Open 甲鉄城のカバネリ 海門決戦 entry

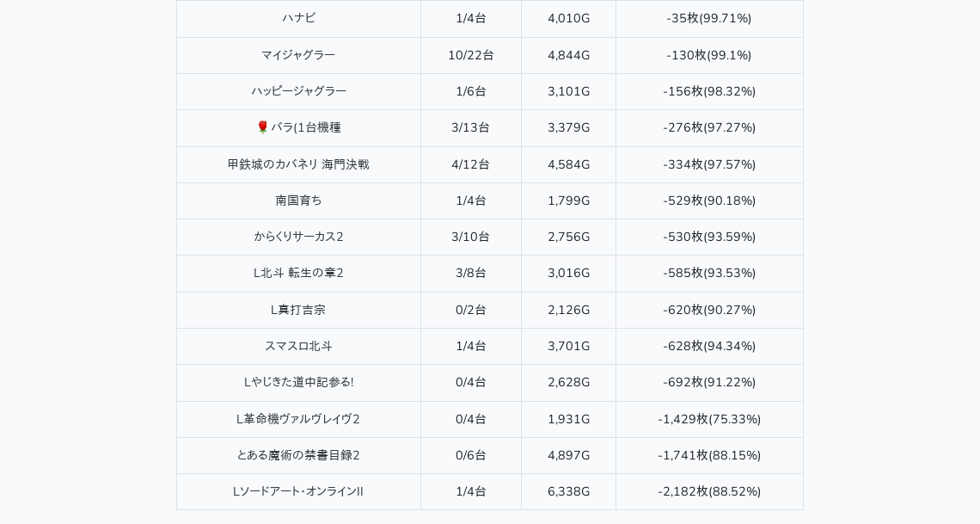point(298,164)
